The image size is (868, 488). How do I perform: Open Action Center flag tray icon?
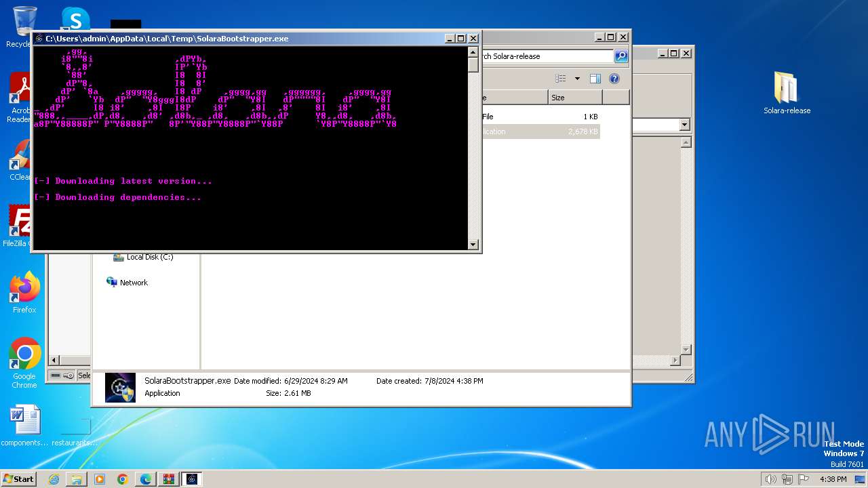(803, 479)
